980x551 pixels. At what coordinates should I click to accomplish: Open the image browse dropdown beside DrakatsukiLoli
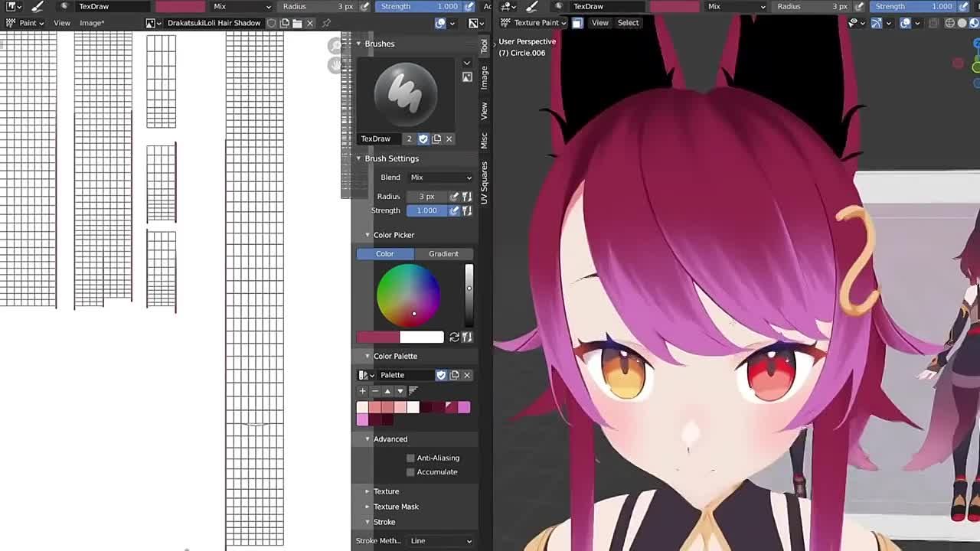point(154,23)
